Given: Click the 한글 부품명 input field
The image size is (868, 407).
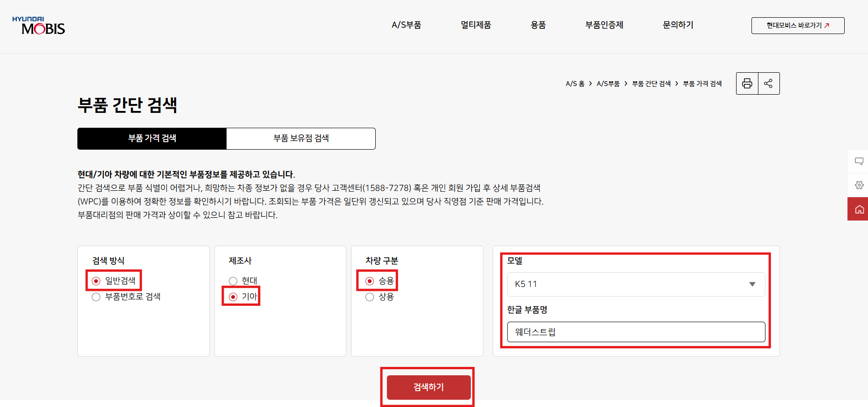Looking at the screenshot, I should coord(636,332).
